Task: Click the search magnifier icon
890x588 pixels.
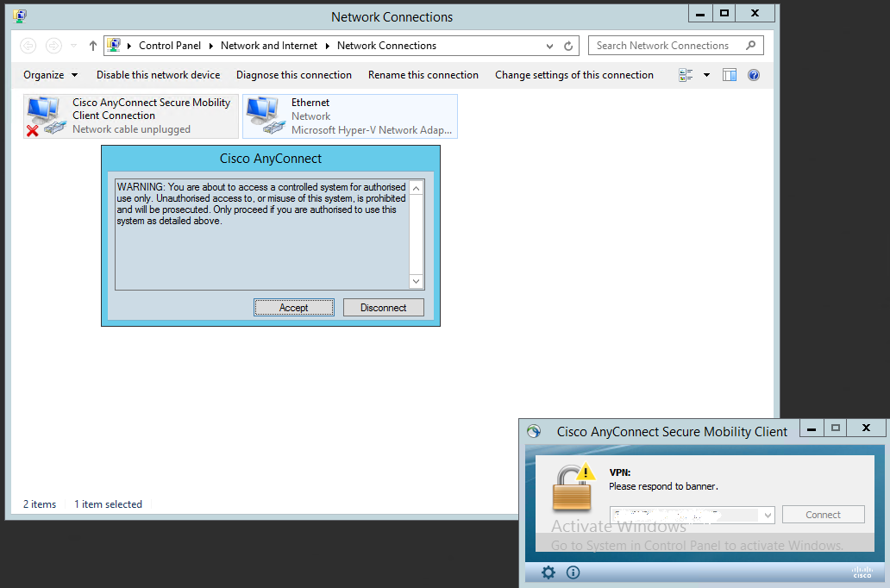Action: pyautogui.click(x=751, y=46)
